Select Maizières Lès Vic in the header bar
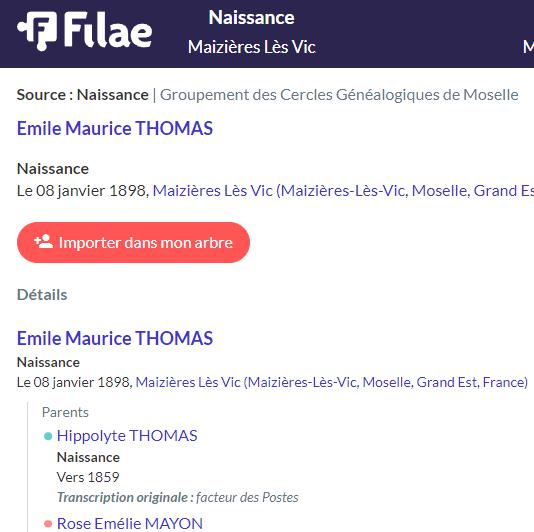The width and height of the screenshot is (534, 532). pos(252,47)
